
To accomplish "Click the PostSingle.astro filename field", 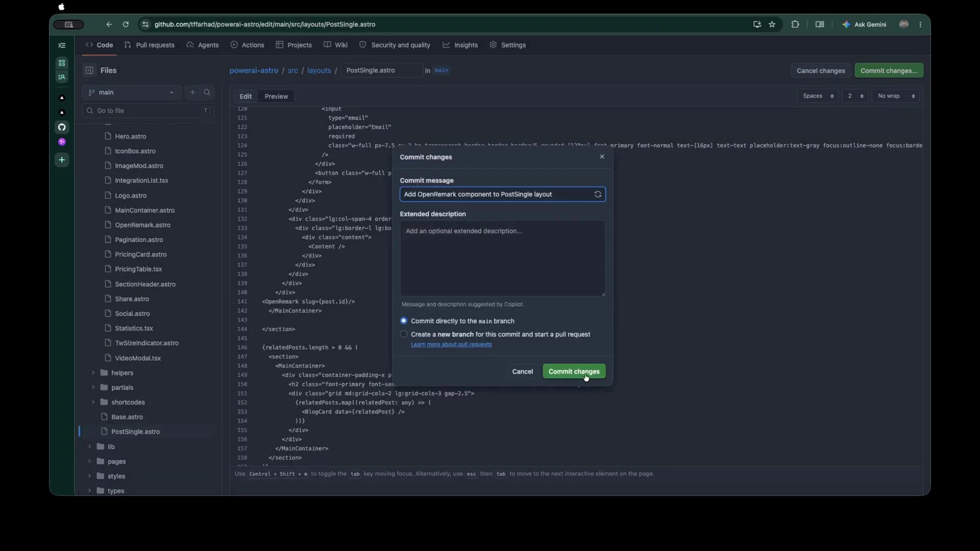I will point(381,70).
